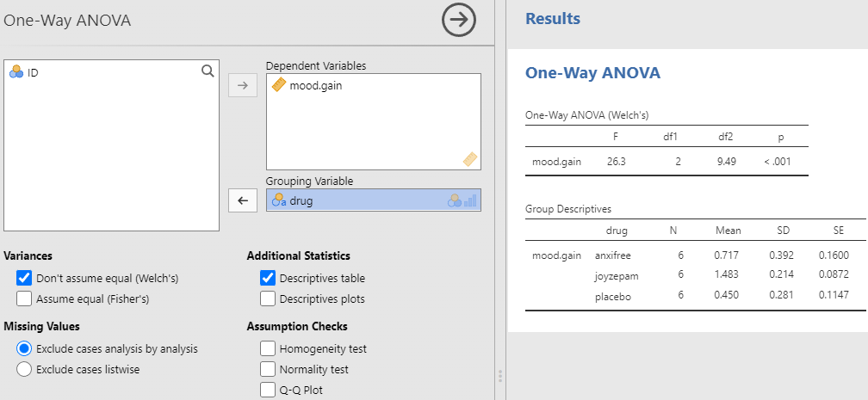
Task: Choose Exclude cases analysis by analysis
Action: tap(24, 348)
